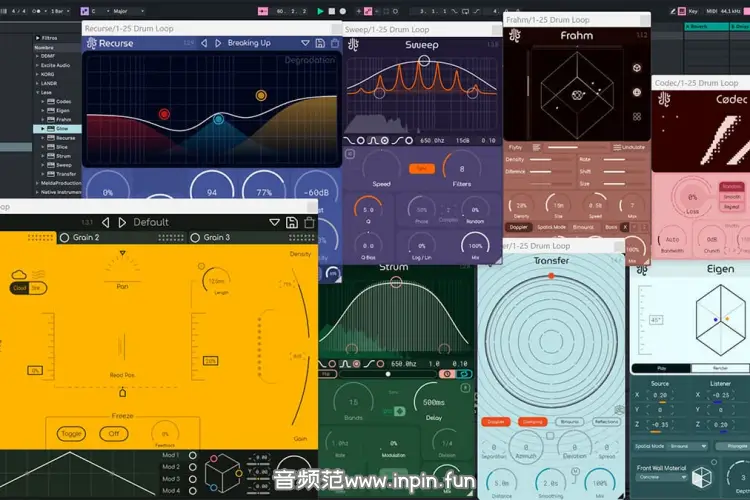
Task: Select the Smooth option in Codec
Action: click(x=731, y=197)
